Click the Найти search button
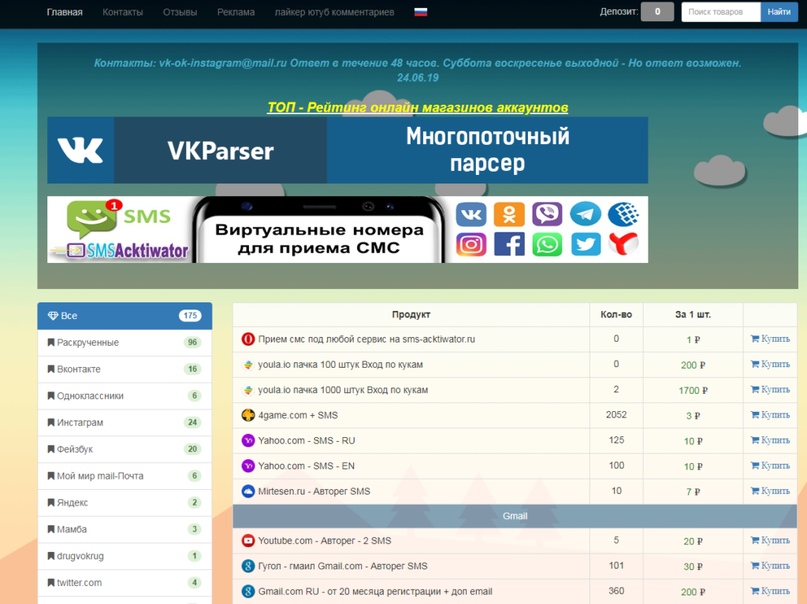The width and height of the screenshot is (807, 604). [x=779, y=12]
